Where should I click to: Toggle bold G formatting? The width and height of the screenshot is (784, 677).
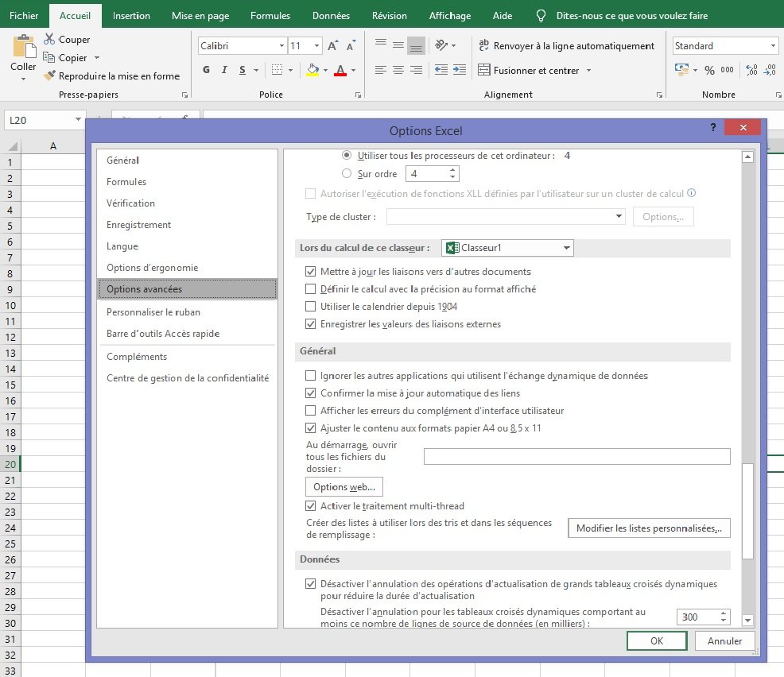(206, 70)
